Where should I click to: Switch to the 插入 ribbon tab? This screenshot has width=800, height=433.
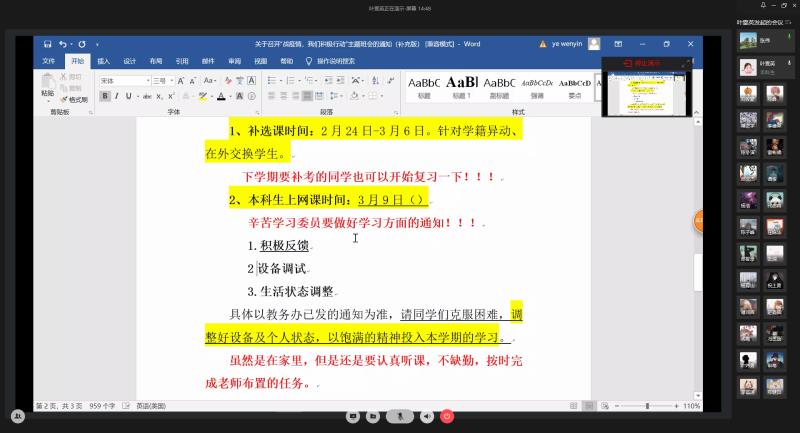[104, 61]
